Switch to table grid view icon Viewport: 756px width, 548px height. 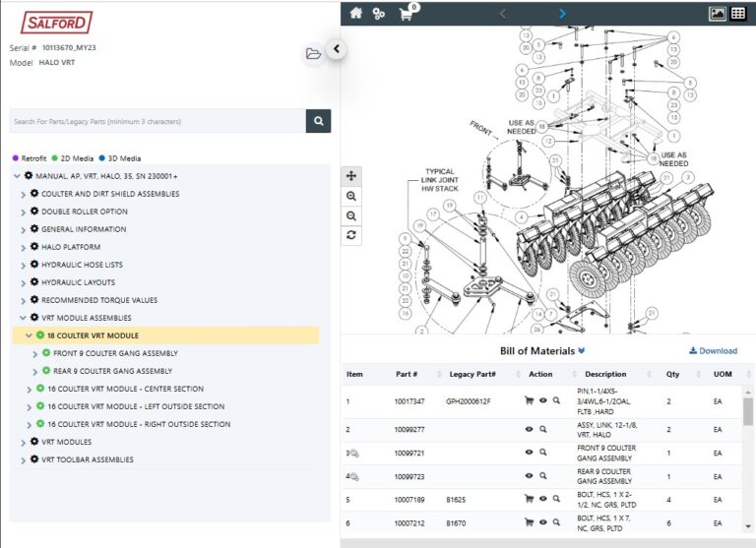pyautogui.click(x=738, y=14)
